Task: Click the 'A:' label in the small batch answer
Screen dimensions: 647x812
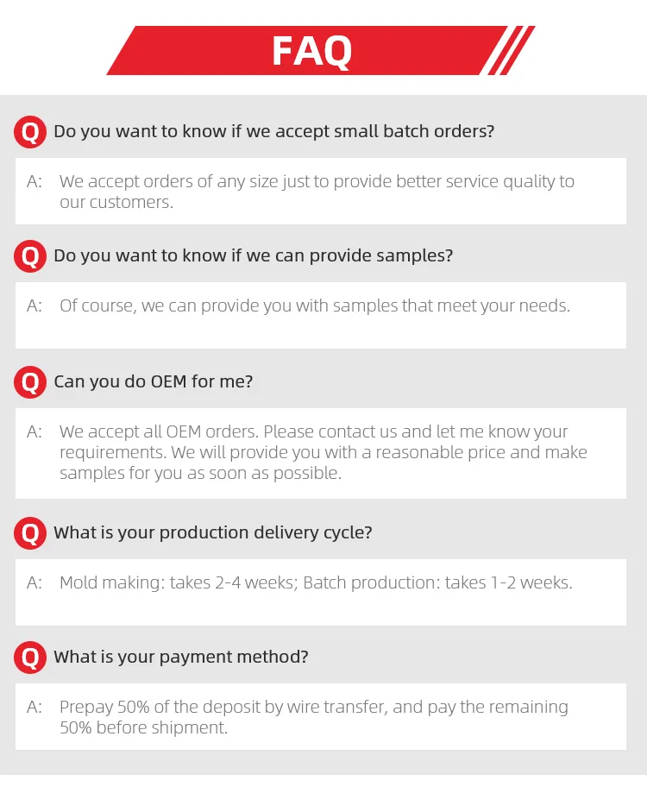Action: pos(35,182)
